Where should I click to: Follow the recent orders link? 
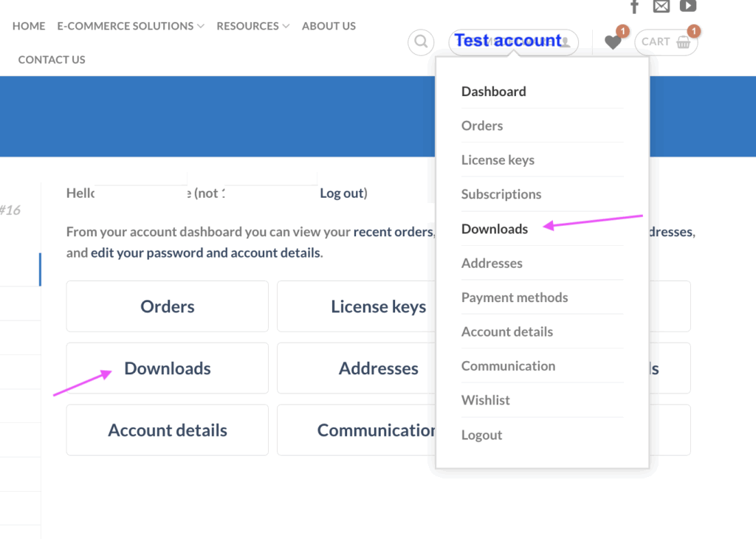(x=393, y=232)
